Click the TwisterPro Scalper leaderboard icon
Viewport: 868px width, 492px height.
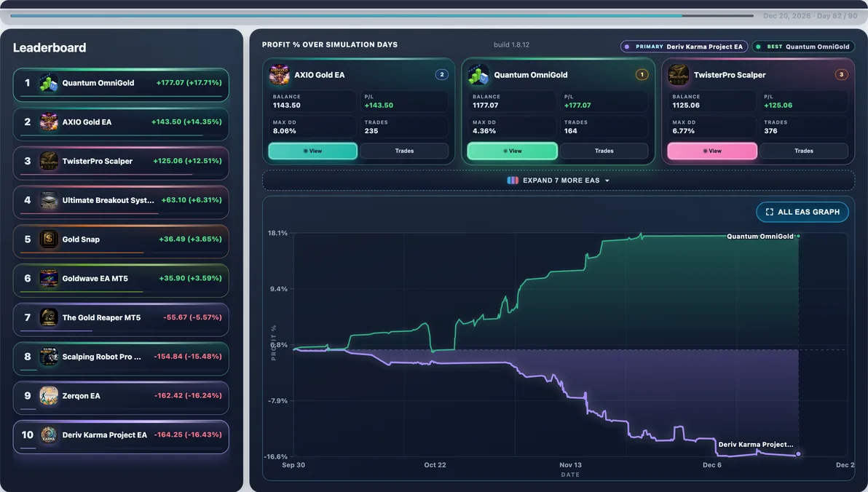(x=49, y=161)
